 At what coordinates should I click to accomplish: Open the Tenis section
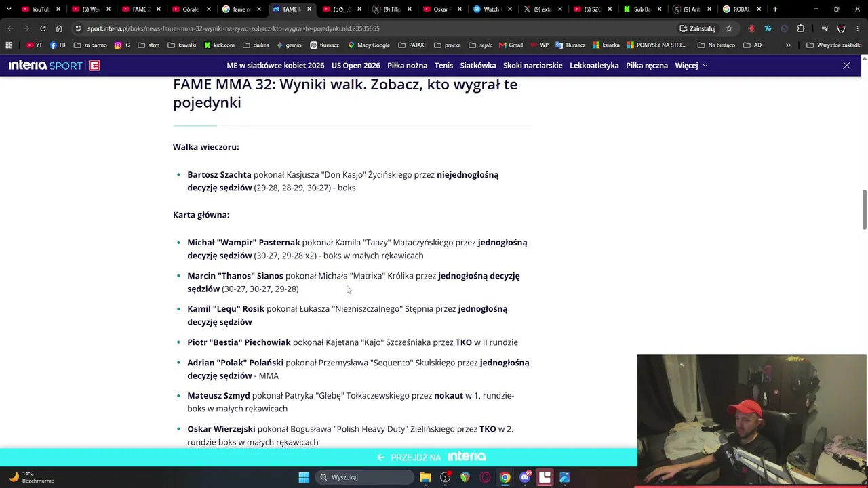(443, 66)
